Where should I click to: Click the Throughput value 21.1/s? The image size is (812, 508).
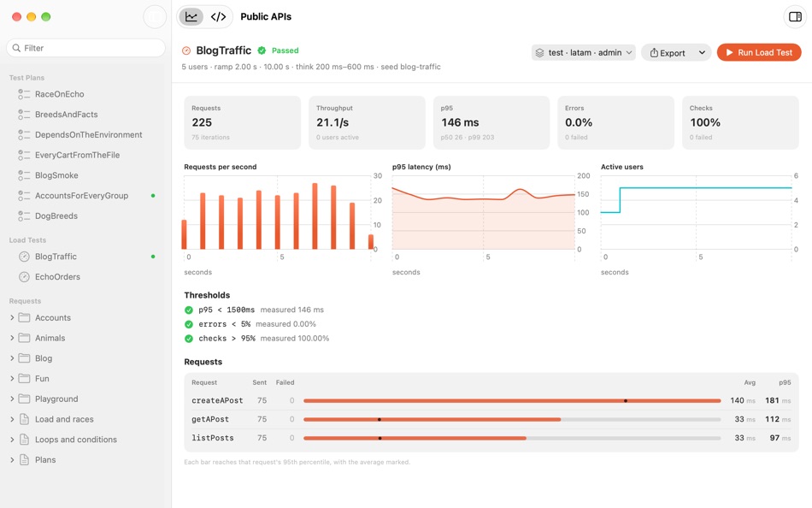click(x=332, y=122)
